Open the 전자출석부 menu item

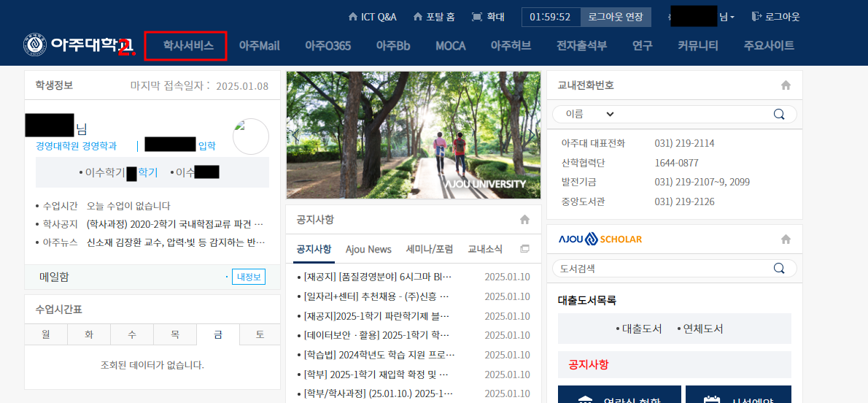point(581,45)
